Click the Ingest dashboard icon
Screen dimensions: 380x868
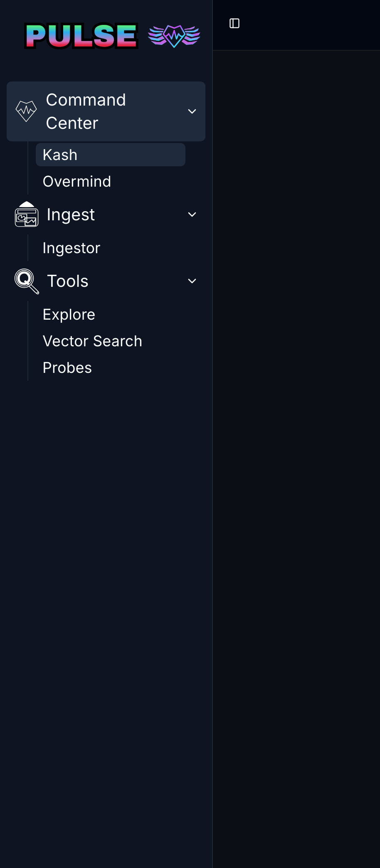pos(27,215)
